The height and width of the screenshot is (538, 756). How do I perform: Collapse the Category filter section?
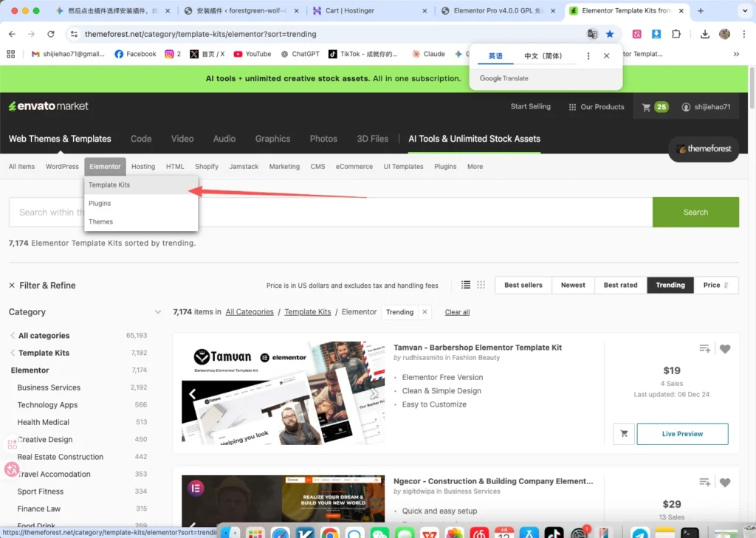click(158, 312)
